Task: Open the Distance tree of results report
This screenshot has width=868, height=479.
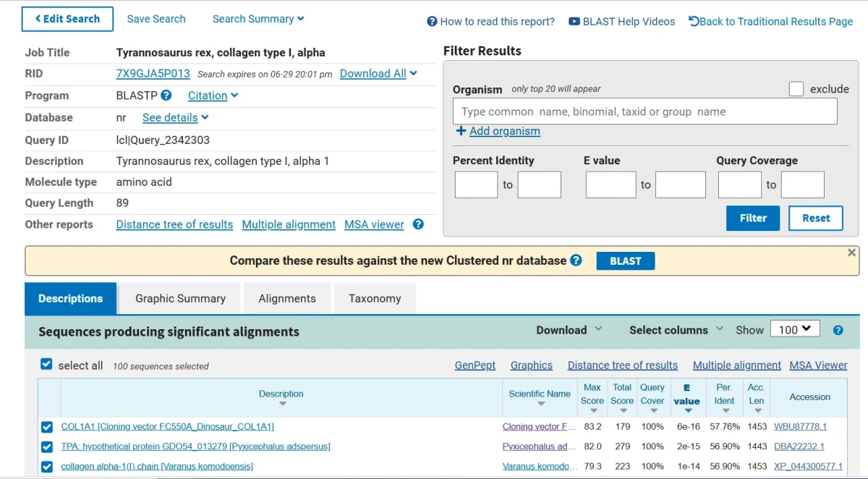Action: [x=174, y=224]
